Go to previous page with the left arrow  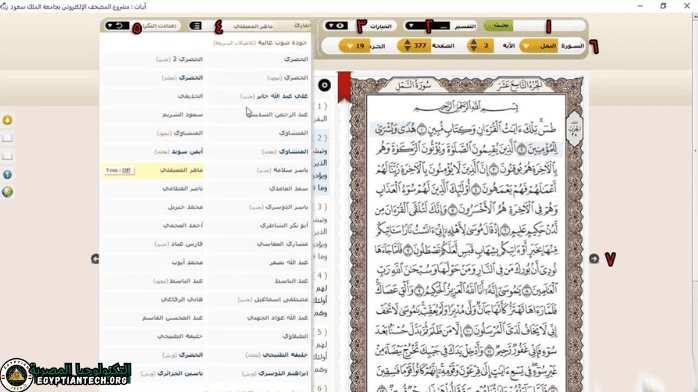pos(95,259)
